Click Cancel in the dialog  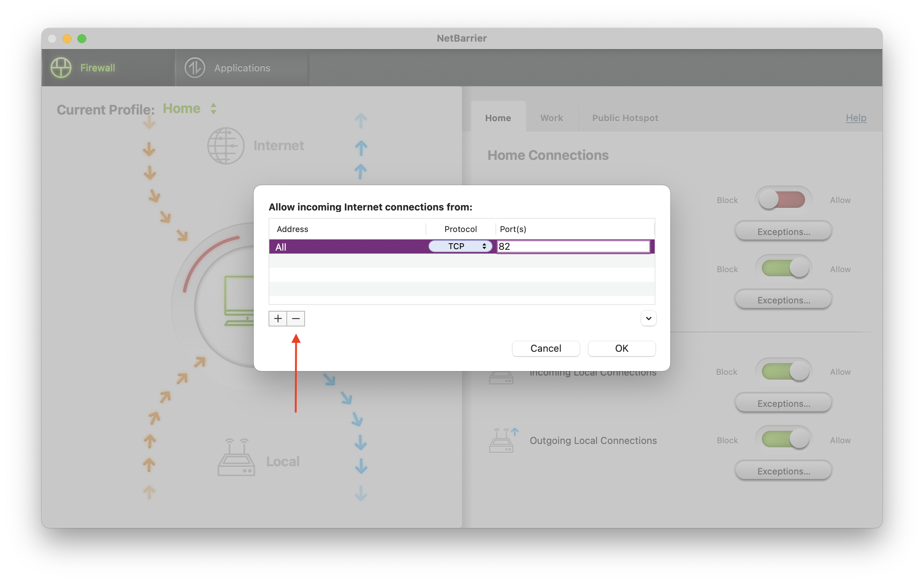click(546, 348)
